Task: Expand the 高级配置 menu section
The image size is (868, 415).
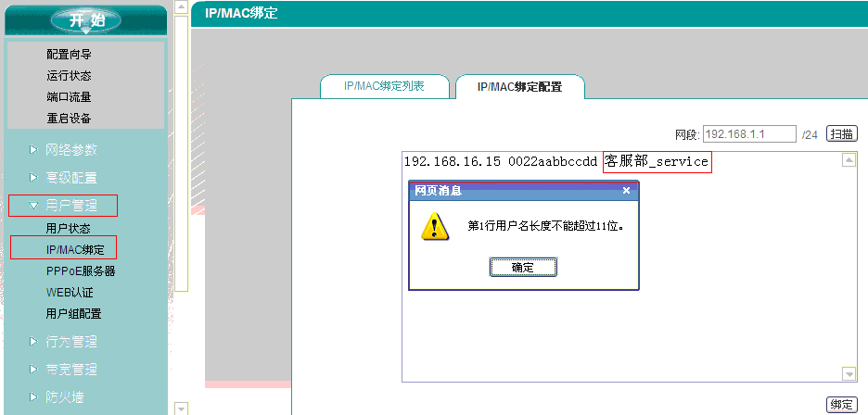Action: tap(70, 178)
